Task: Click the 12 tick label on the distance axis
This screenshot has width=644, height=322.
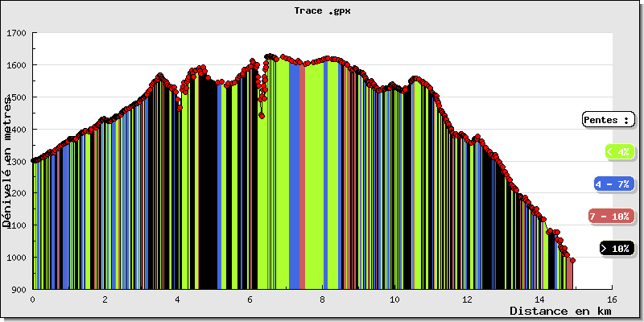Action: pyautogui.click(x=467, y=299)
